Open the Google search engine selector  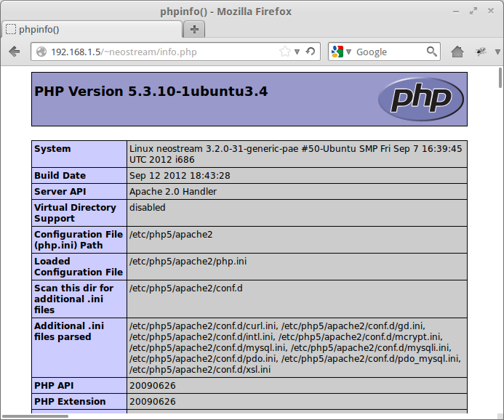[341, 52]
